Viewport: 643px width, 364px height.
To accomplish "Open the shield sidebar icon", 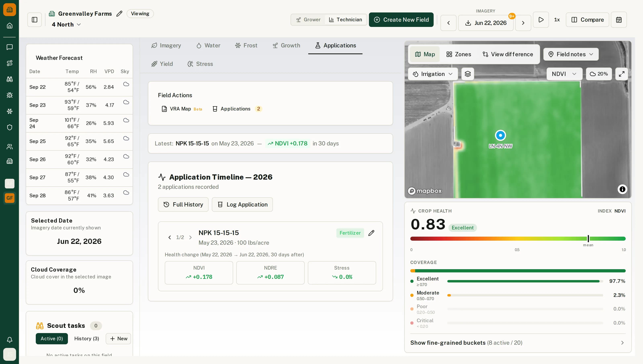I will tap(9, 127).
